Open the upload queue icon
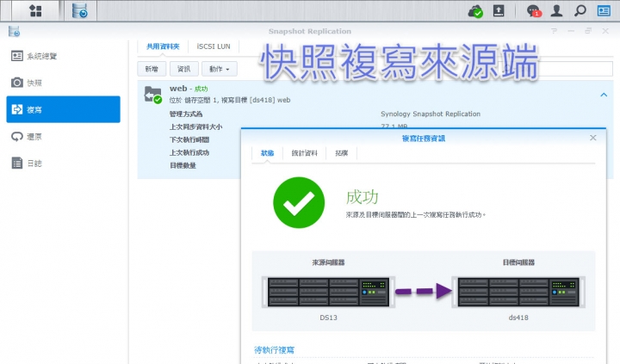620x364 pixels. (x=499, y=10)
